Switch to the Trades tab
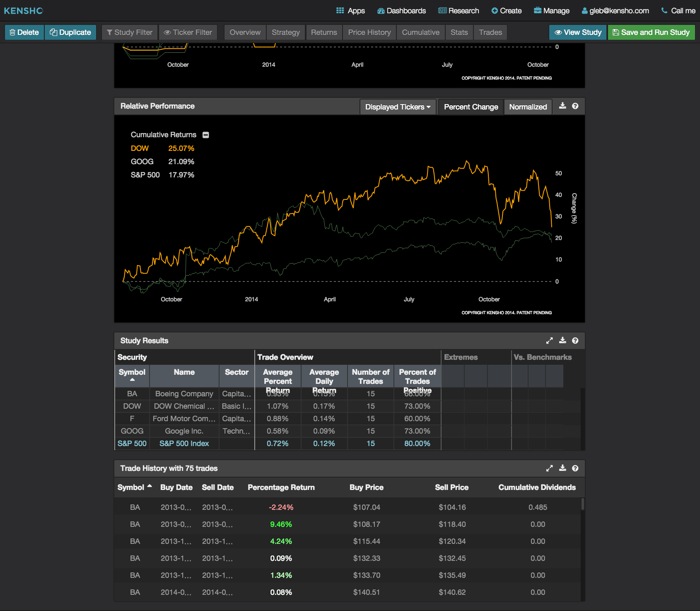 click(x=490, y=32)
